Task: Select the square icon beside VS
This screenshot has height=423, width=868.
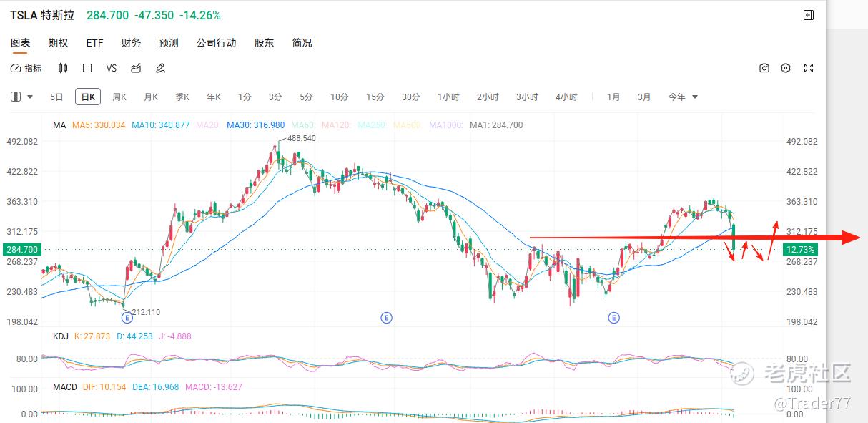Action: point(87,69)
